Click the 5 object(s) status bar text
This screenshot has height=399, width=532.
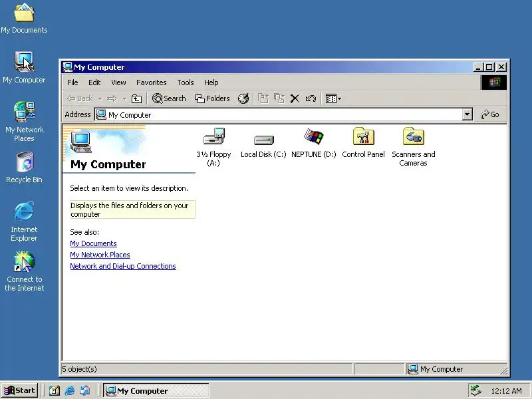[79, 369]
